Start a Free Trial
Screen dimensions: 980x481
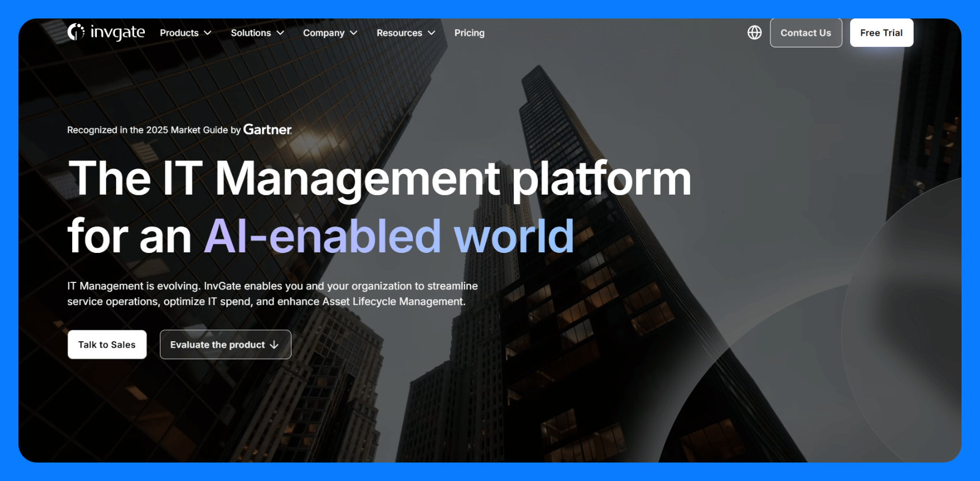coord(881,33)
